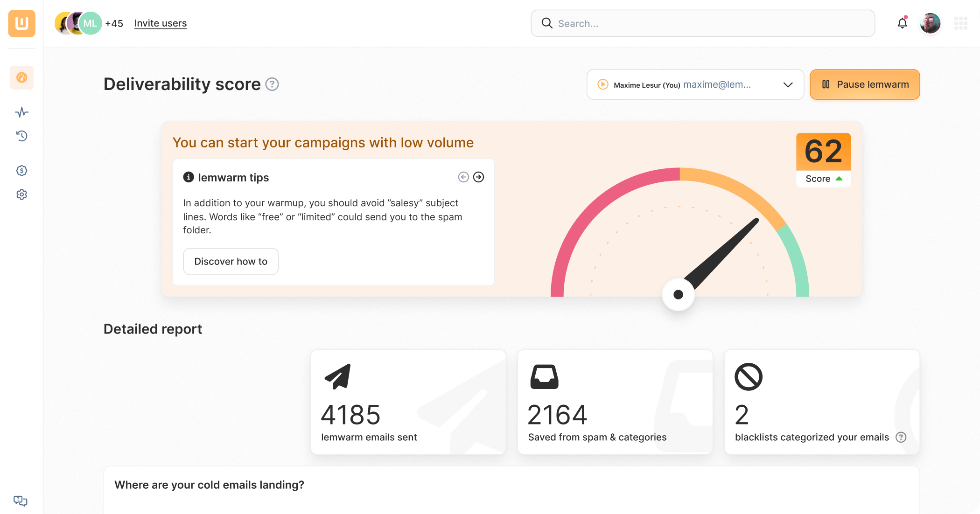This screenshot has height=514, width=980.
Task: Show the previous lemwarm tip
Action: (463, 177)
